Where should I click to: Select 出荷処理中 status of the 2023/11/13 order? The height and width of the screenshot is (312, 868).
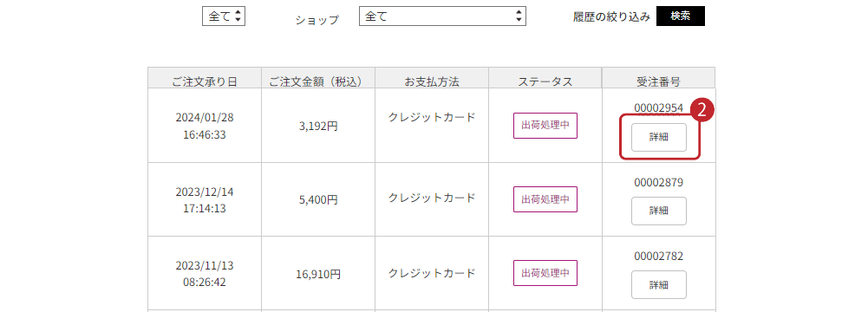click(545, 273)
